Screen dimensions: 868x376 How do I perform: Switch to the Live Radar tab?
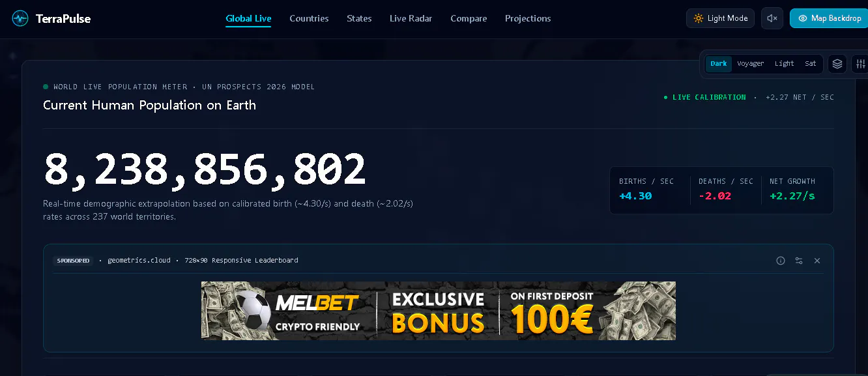coord(411,18)
